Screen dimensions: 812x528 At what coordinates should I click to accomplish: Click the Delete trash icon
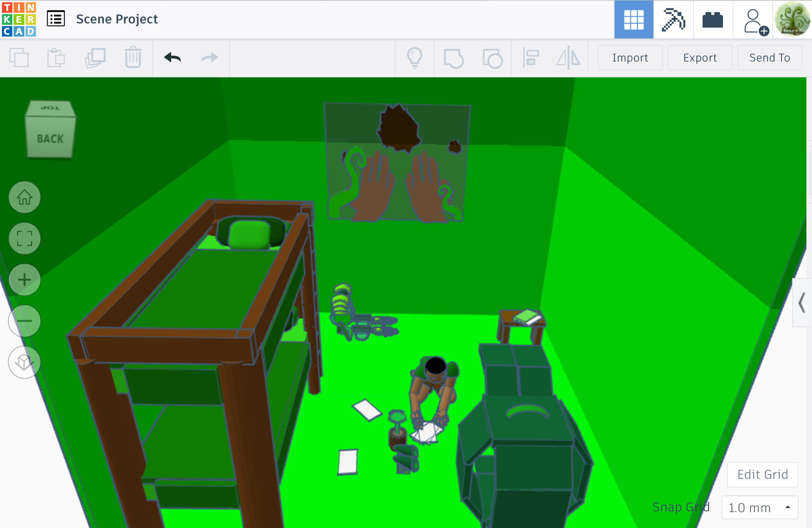pos(133,58)
